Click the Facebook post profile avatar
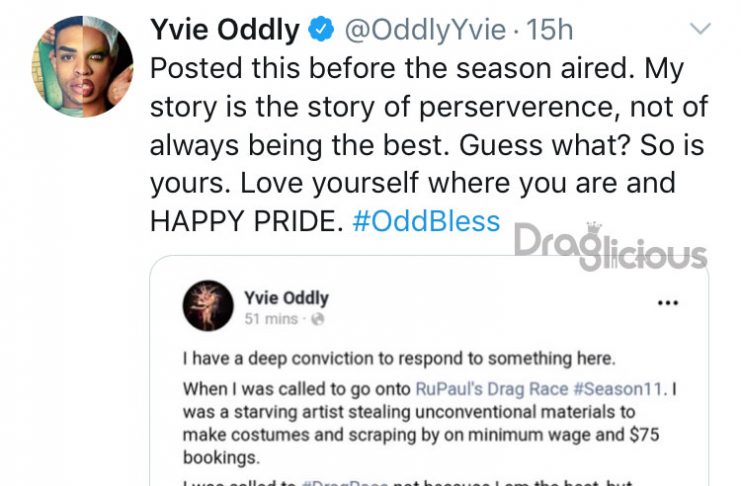The image size is (741, 486). click(208, 305)
